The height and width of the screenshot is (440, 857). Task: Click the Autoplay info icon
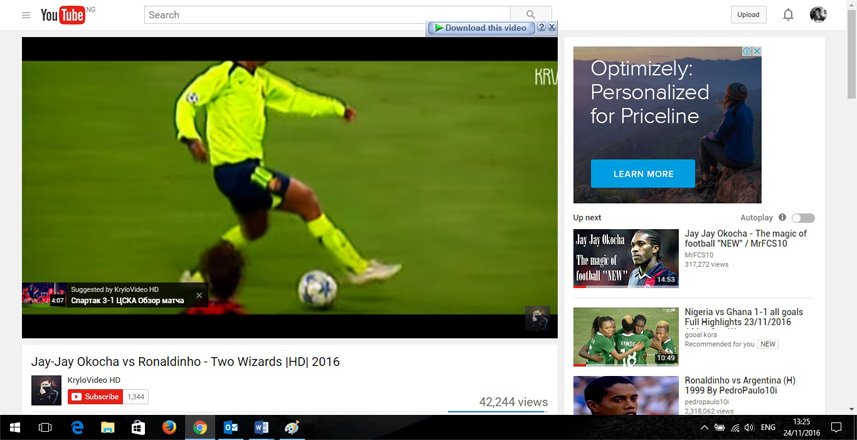pos(782,218)
